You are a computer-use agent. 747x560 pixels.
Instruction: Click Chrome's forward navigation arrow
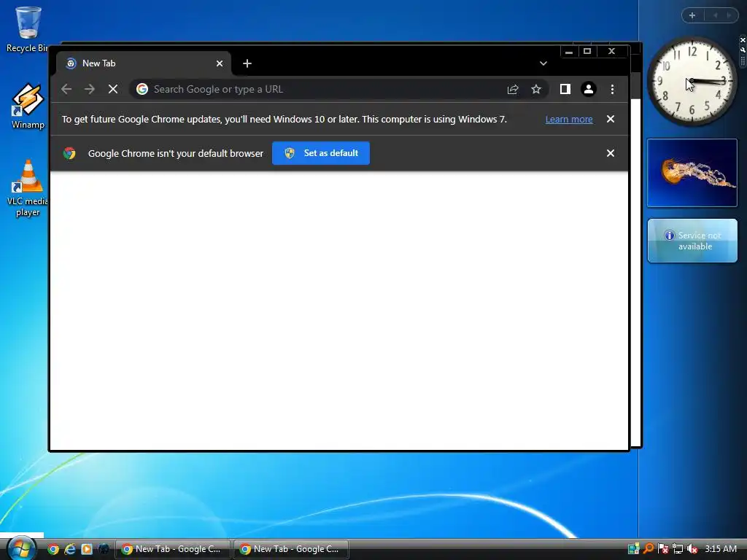click(90, 89)
